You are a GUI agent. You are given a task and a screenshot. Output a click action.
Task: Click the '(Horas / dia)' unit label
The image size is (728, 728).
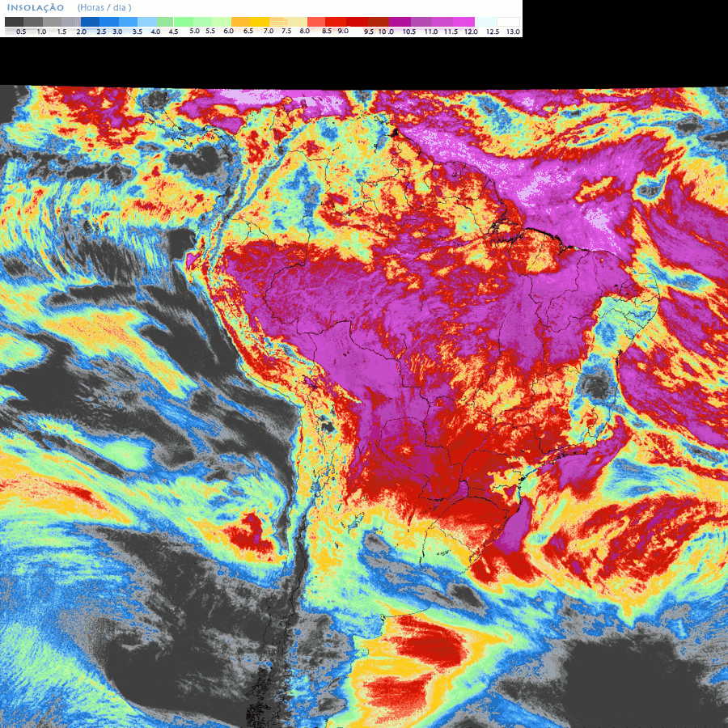(104, 7)
